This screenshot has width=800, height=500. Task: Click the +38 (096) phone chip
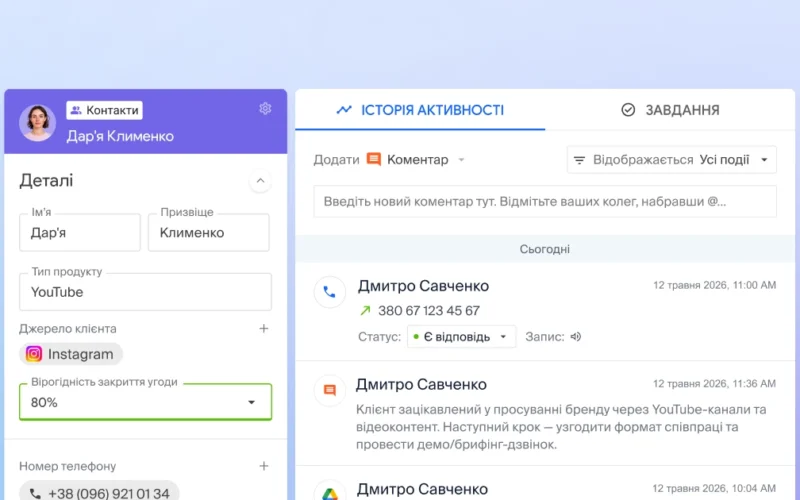coord(99,491)
